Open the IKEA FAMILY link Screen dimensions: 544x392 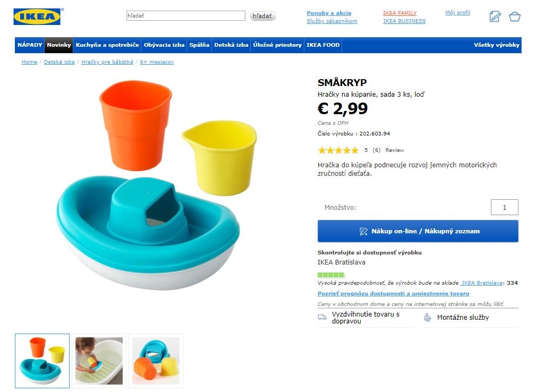click(x=399, y=13)
